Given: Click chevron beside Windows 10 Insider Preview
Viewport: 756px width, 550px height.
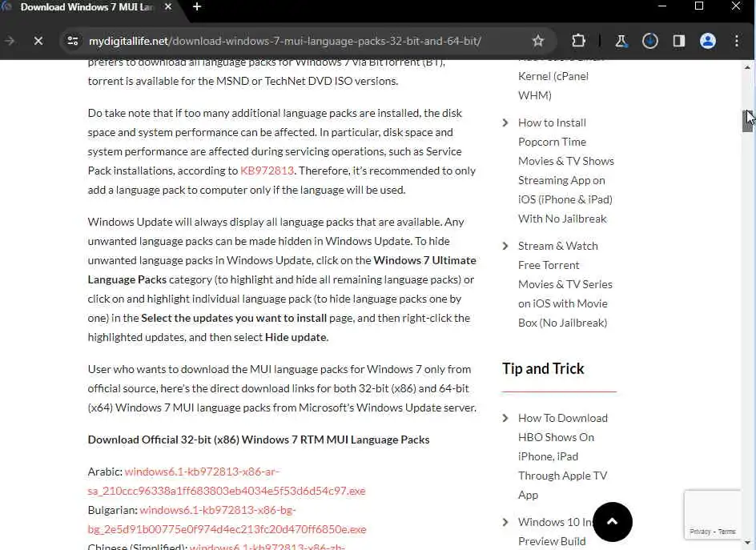Looking at the screenshot, I should 505,522.
